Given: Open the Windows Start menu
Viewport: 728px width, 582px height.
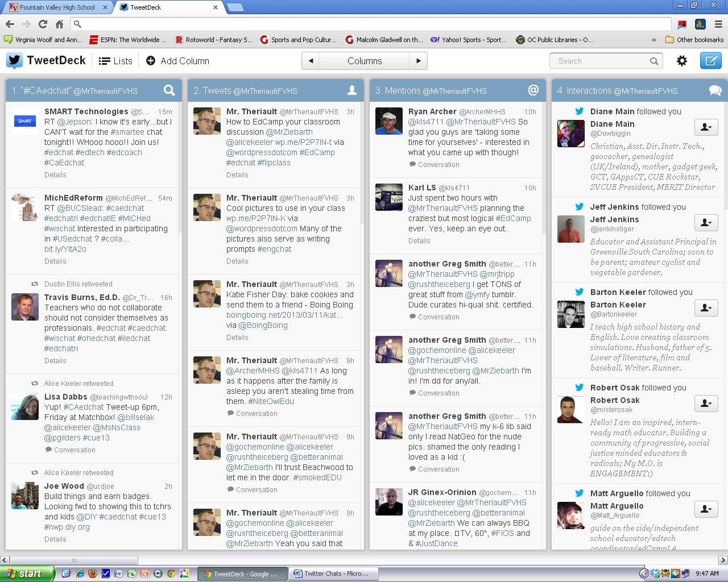Looking at the screenshot, I should click(x=27, y=573).
